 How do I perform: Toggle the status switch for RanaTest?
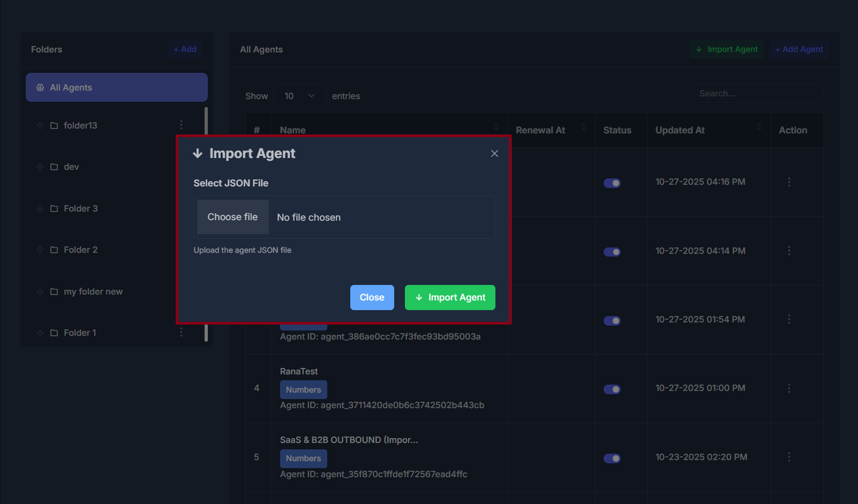point(612,389)
